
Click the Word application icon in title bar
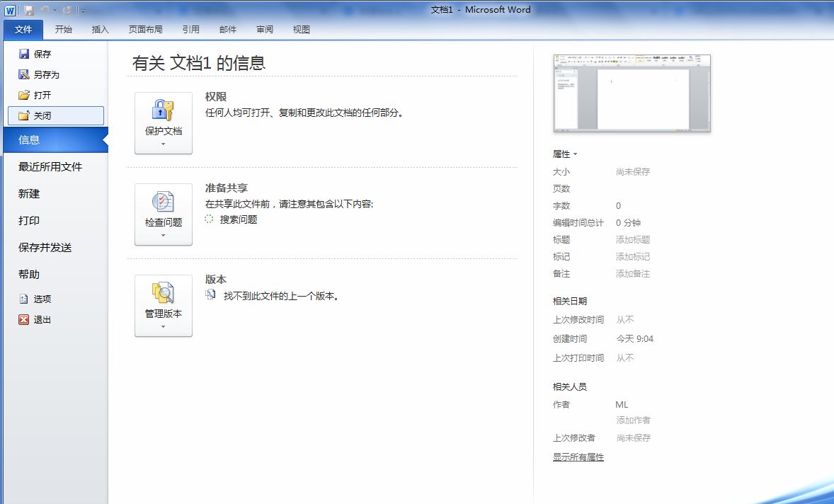pos(10,10)
